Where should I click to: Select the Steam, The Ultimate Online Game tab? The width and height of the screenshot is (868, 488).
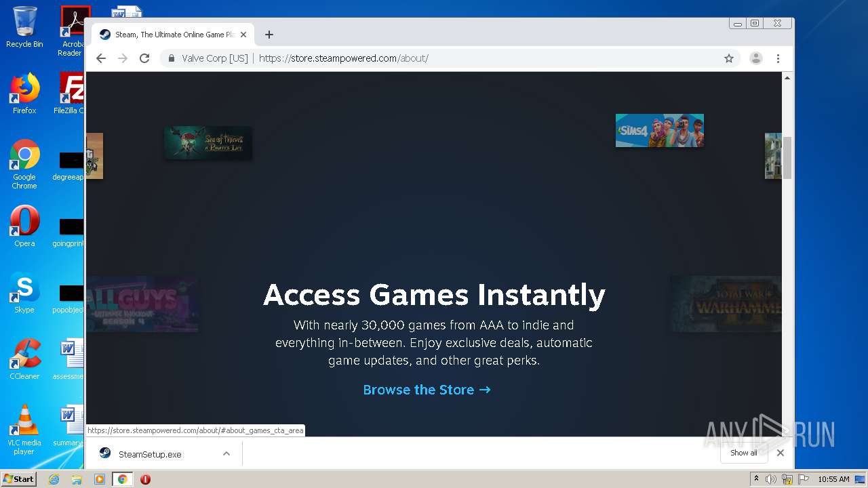click(x=173, y=35)
